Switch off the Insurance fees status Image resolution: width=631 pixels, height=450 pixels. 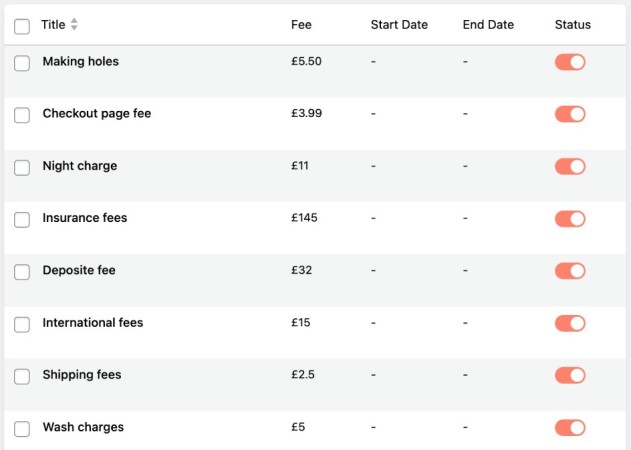click(x=570, y=219)
